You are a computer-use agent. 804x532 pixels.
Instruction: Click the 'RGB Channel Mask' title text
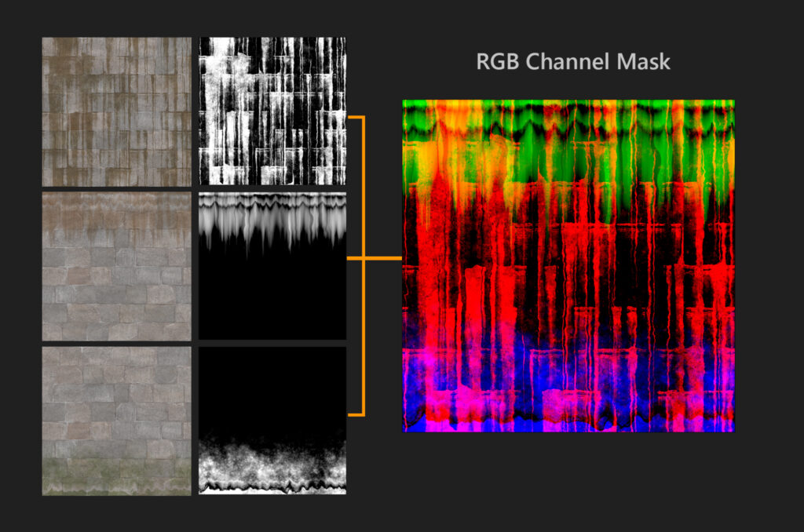[572, 61]
